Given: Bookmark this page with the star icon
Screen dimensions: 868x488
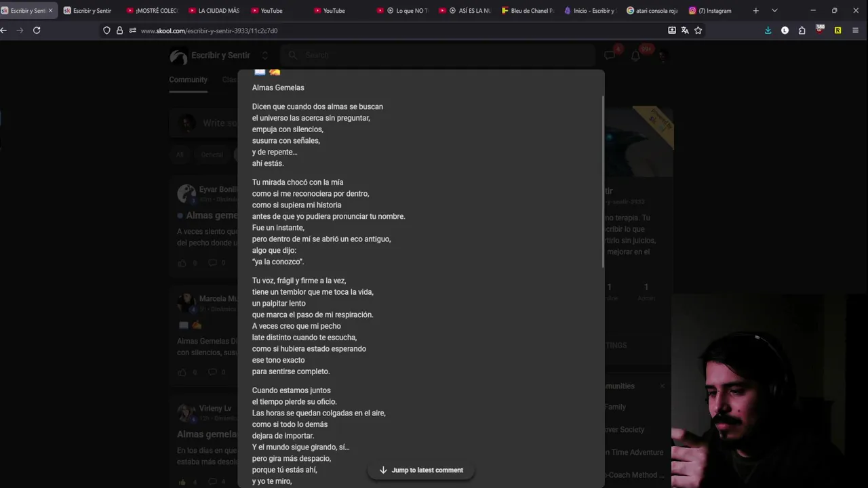Looking at the screenshot, I should [x=698, y=30].
